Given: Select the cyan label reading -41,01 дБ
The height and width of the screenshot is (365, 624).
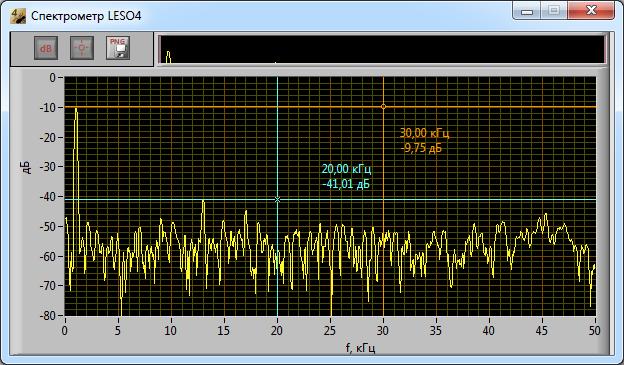Looking at the screenshot, I should tap(345, 184).
